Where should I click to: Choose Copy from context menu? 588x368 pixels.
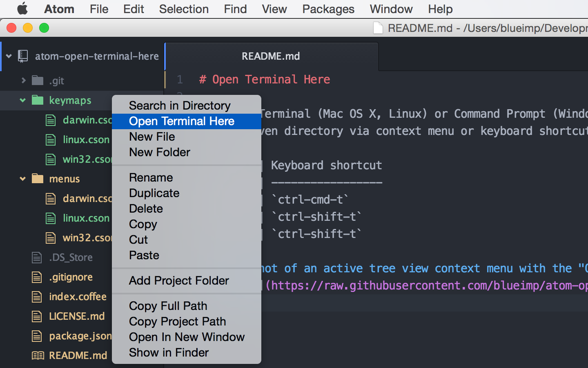pyautogui.click(x=187, y=224)
